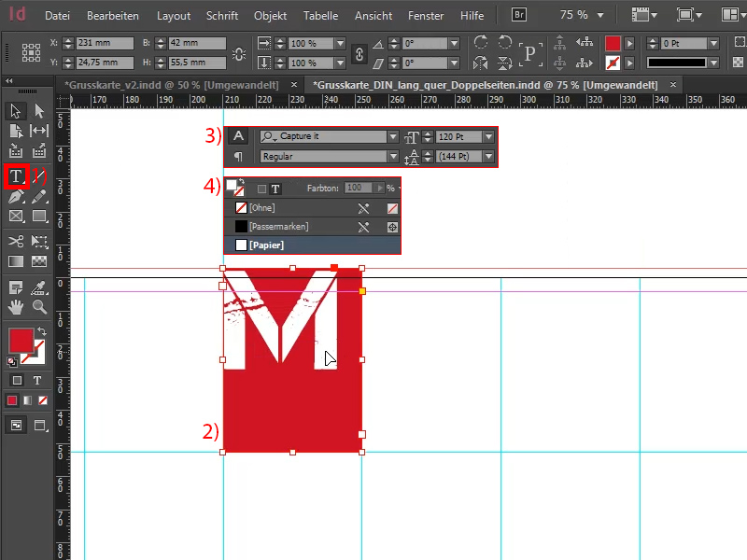Open screen mode dropdown in menu bar
Screen dimensions: 747x560
(689, 15)
